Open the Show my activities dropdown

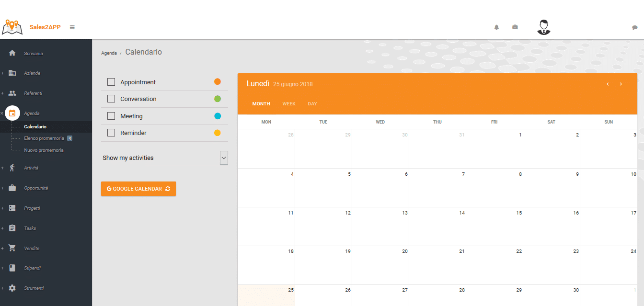223,158
